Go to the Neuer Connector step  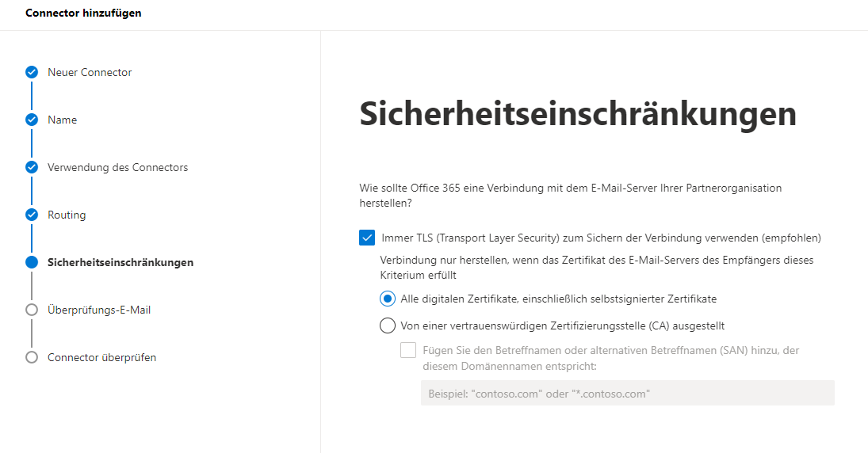90,72
